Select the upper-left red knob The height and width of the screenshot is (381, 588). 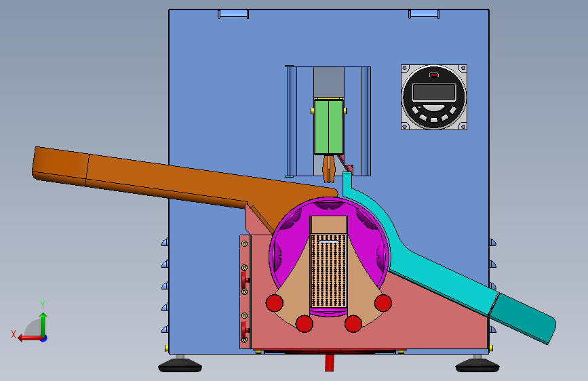click(x=275, y=302)
